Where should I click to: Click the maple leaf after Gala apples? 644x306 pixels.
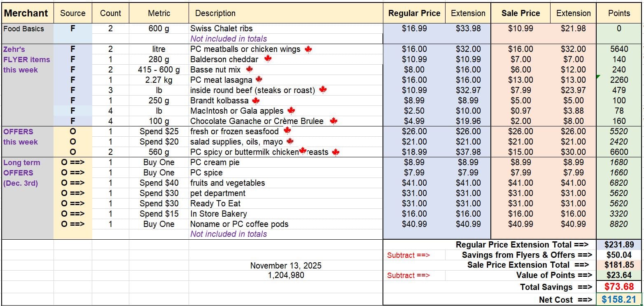click(x=291, y=110)
